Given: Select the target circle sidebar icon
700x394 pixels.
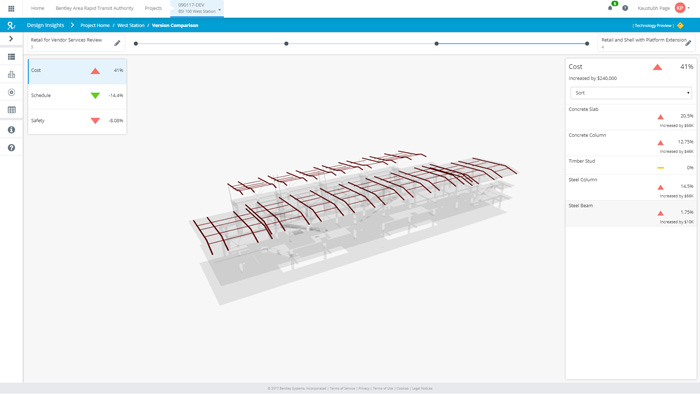Looking at the screenshot, I should click(x=12, y=92).
